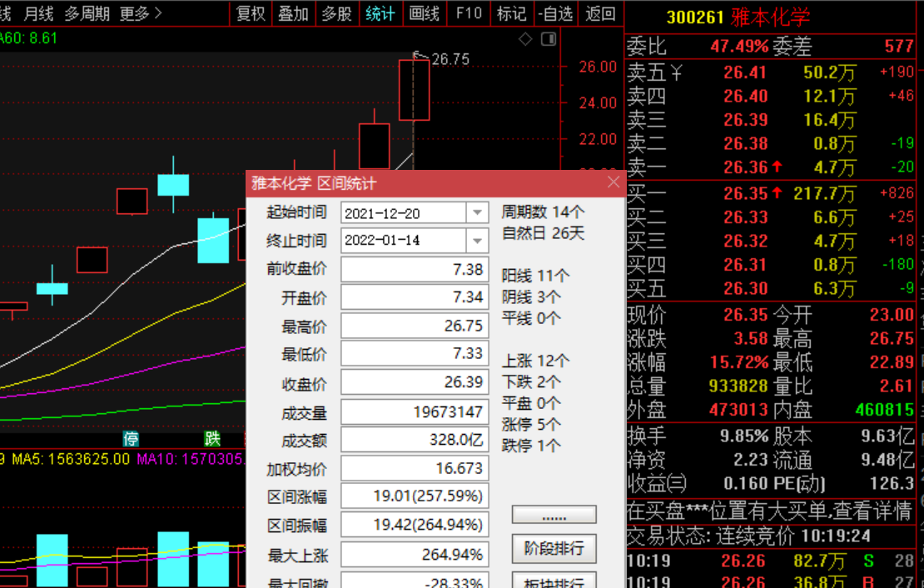Viewport: 924px width, 588px height.
Task: Toggle the 统计 statistics tool
Action: 380,13
